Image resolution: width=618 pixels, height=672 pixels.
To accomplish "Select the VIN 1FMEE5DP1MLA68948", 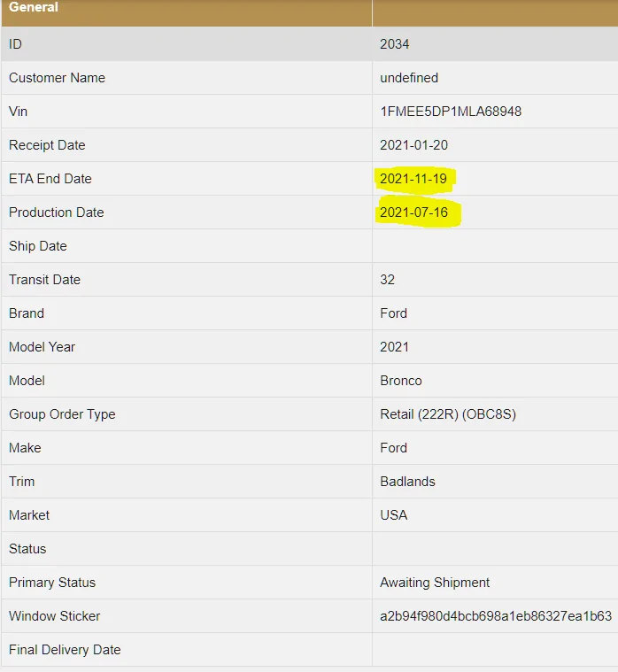I will pyautogui.click(x=451, y=112).
